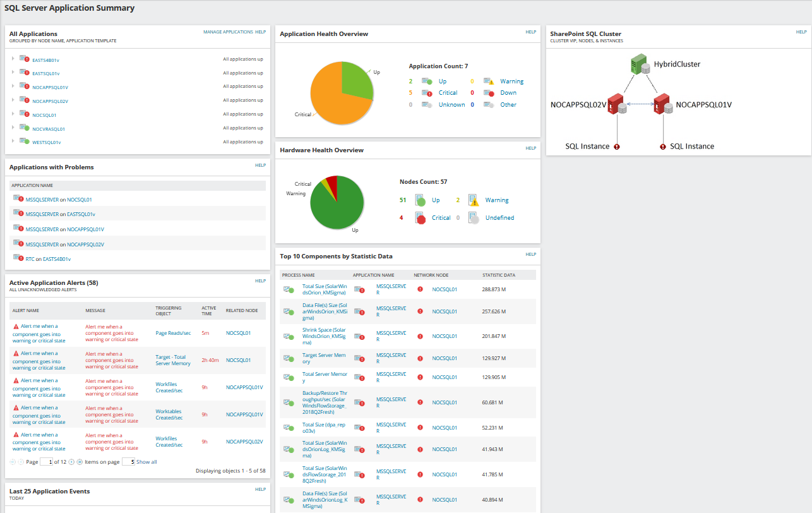The image size is (812, 513).
Task: Open the Shrink Space (SolarWindsOrion_KMSigma) process link
Action: 325,336
